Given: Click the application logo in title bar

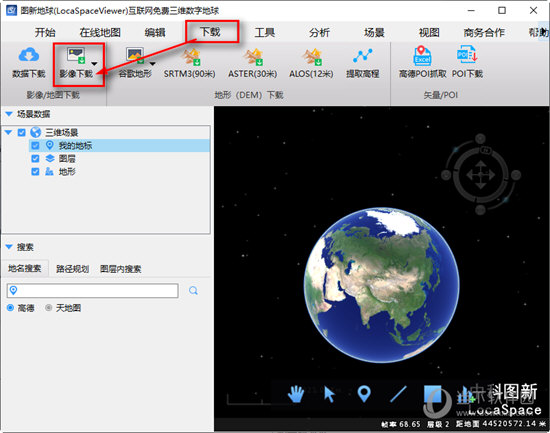Looking at the screenshot, I should [11, 10].
